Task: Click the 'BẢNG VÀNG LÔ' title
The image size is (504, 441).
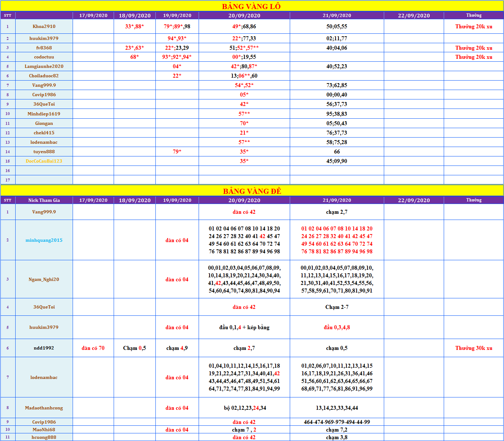Action: (x=251, y=6)
